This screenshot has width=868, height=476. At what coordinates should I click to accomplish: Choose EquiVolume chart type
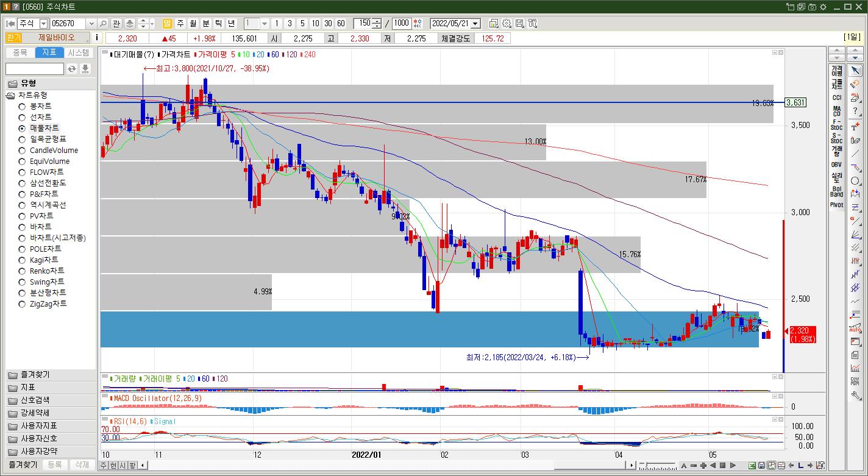click(x=22, y=162)
